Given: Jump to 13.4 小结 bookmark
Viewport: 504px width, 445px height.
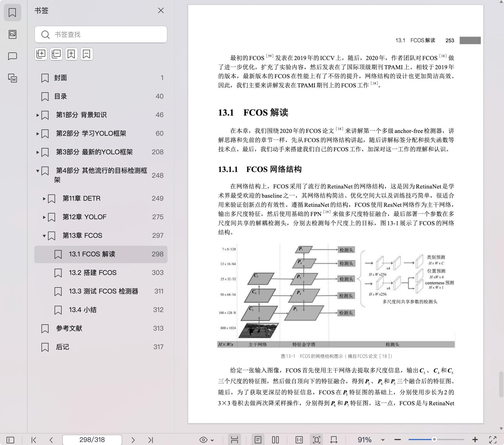Looking at the screenshot, I should pos(101,310).
